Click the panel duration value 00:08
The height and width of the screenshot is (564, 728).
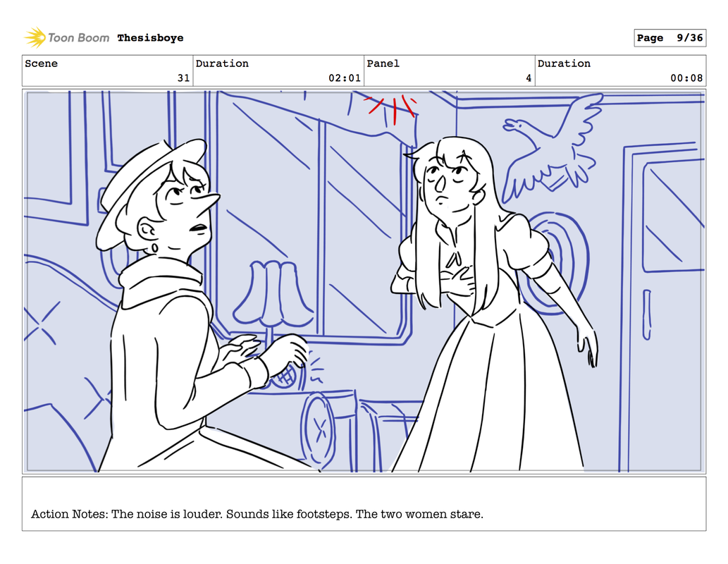pyautogui.click(x=686, y=78)
